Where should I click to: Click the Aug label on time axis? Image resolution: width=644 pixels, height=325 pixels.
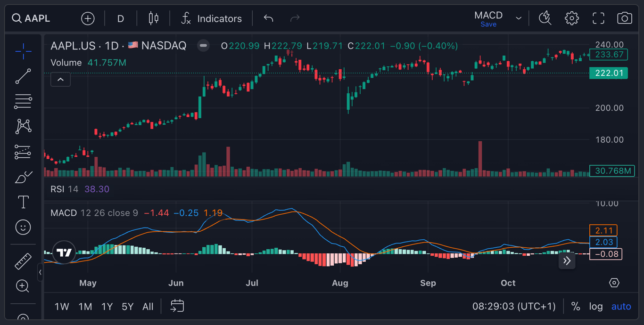point(340,283)
